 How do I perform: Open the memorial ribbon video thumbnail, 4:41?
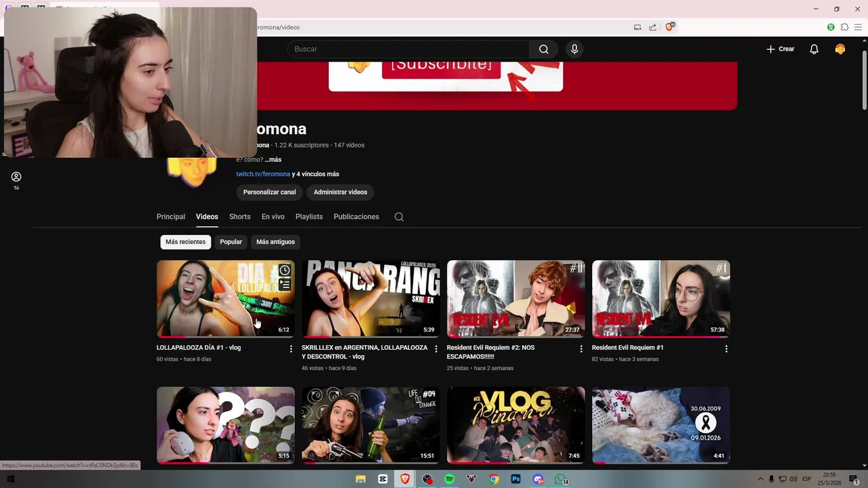point(661,425)
